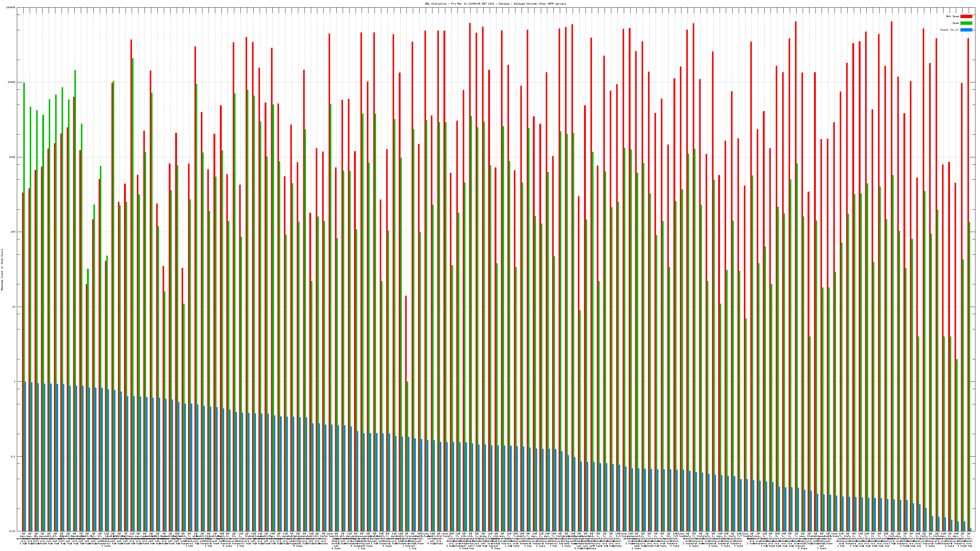The height and width of the screenshot is (551, 980).
Task: Click the 10 y-axis tick label
Action: (x=14, y=307)
